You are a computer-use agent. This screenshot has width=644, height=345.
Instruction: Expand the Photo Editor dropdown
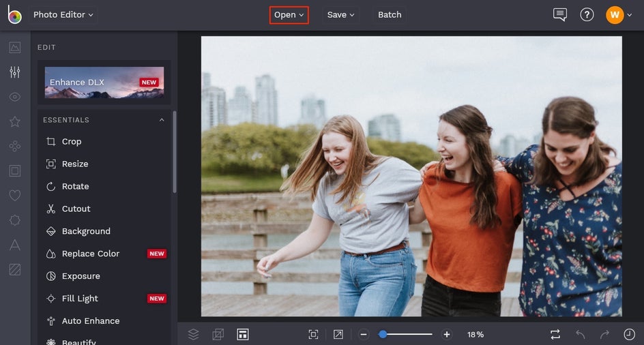pos(63,14)
